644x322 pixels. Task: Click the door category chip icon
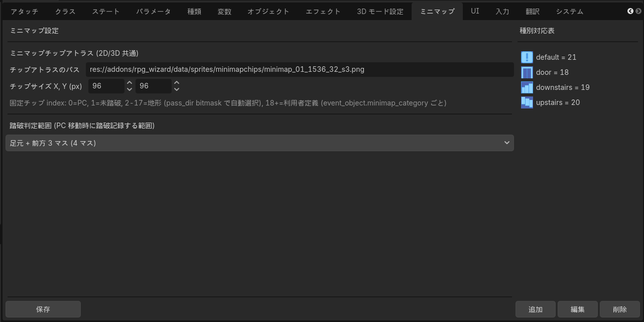527,72
